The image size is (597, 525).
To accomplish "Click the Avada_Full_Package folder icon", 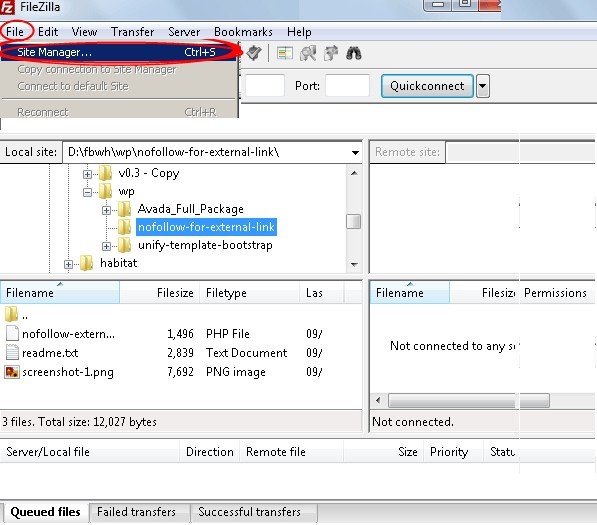I will [x=125, y=209].
